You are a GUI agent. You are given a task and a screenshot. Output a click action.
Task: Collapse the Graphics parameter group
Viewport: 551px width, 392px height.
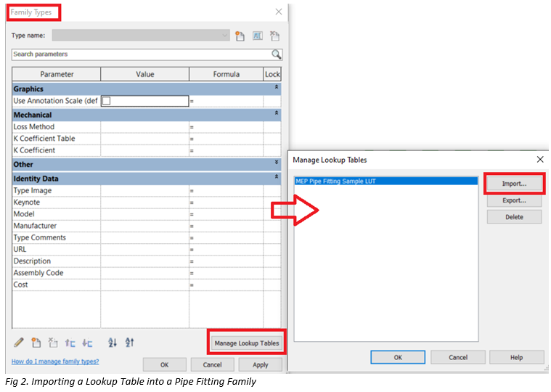click(x=276, y=88)
